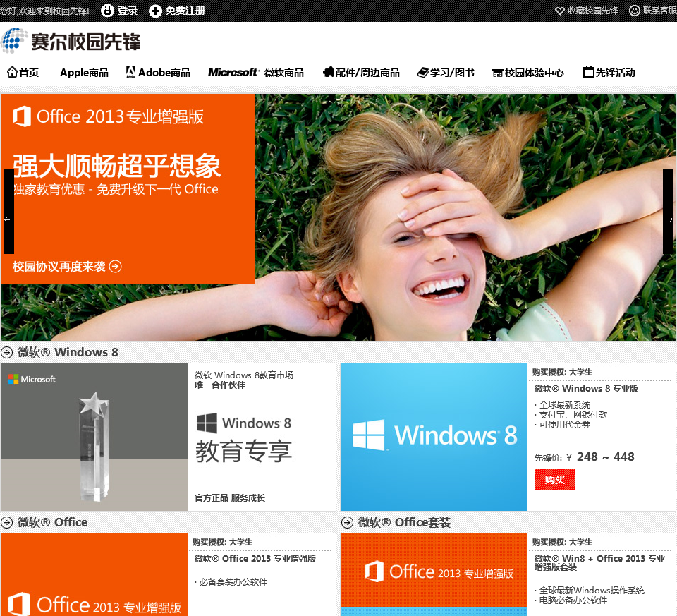Open 联系客服 in the top bar

click(659, 11)
